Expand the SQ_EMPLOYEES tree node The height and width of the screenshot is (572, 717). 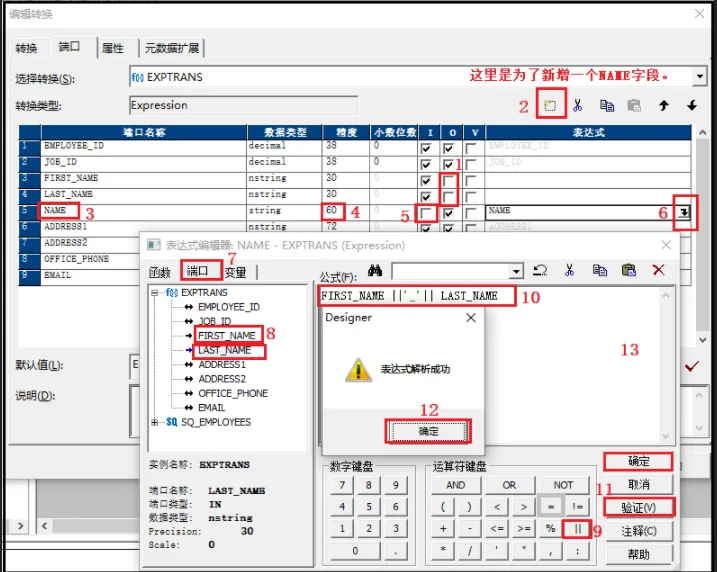pyautogui.click(x=155, y=422)
